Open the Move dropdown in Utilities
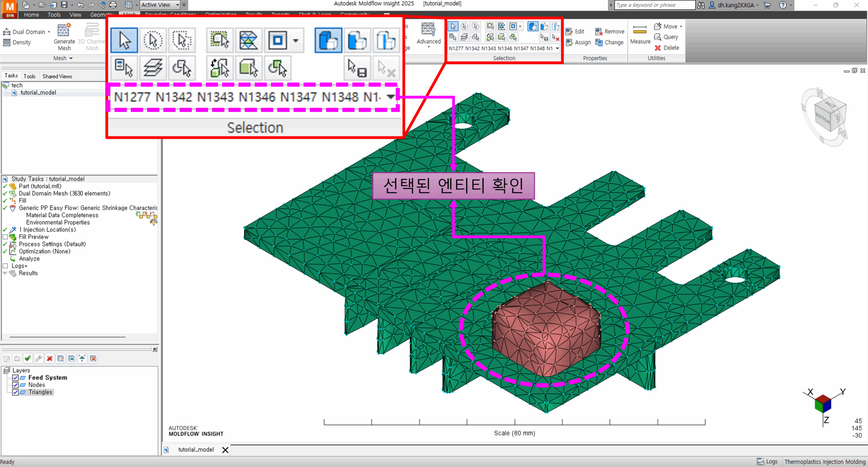The image size is (868, 467). 681,26
